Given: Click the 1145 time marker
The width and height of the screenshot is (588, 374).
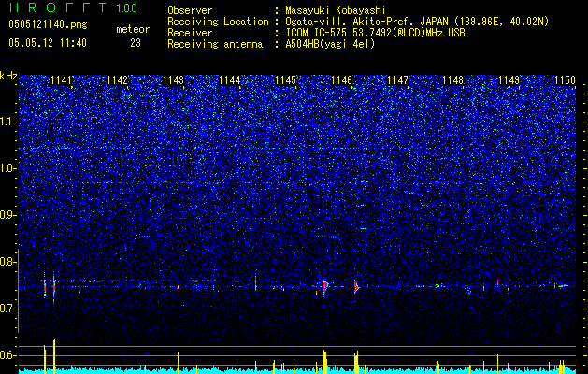Looking at the screenshot, I should pyautogui.click(x=286, y=80).
